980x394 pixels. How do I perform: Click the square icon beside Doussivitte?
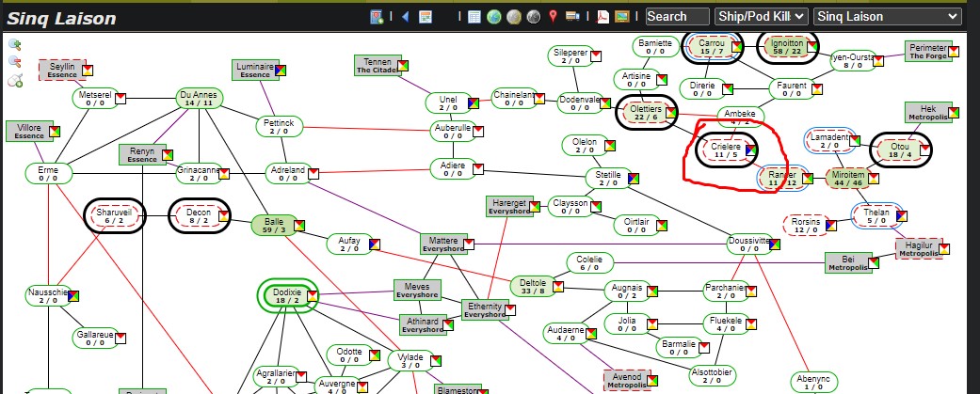click(x=775, y=244)
